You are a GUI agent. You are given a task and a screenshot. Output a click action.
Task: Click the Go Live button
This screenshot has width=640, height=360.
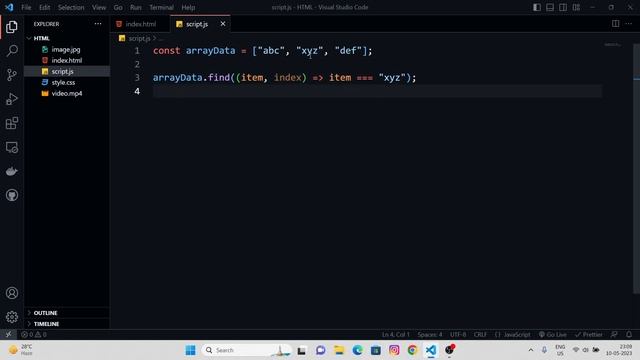click(553, 334)
